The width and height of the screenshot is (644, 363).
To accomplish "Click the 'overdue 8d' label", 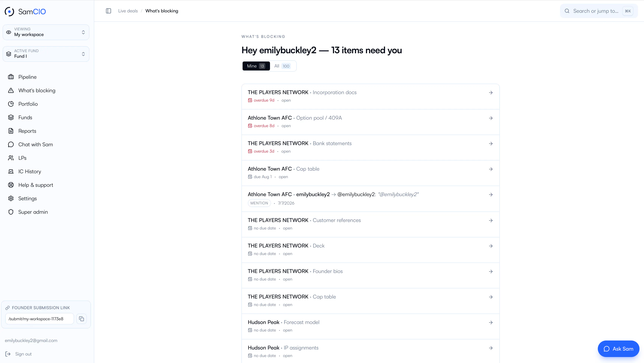I will (x=264, y=126).
